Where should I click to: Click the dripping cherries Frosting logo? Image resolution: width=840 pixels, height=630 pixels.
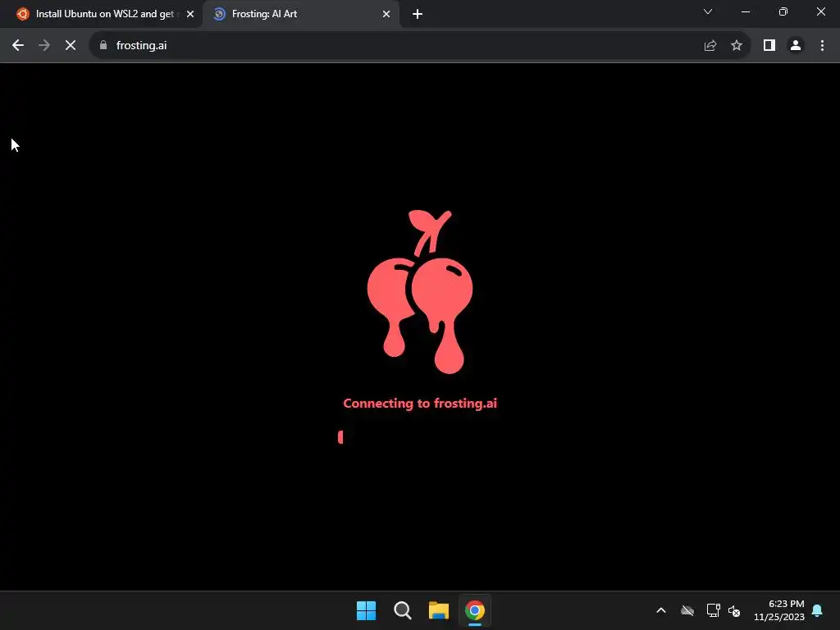pos(420,292)
